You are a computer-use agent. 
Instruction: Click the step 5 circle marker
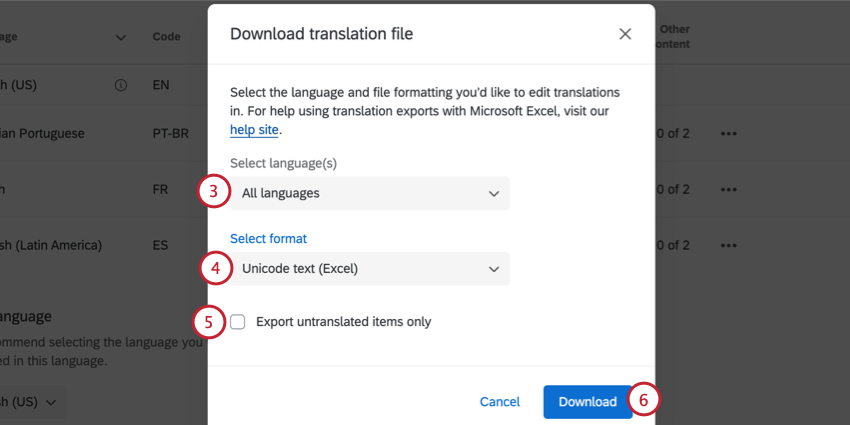tap(208, 322)
